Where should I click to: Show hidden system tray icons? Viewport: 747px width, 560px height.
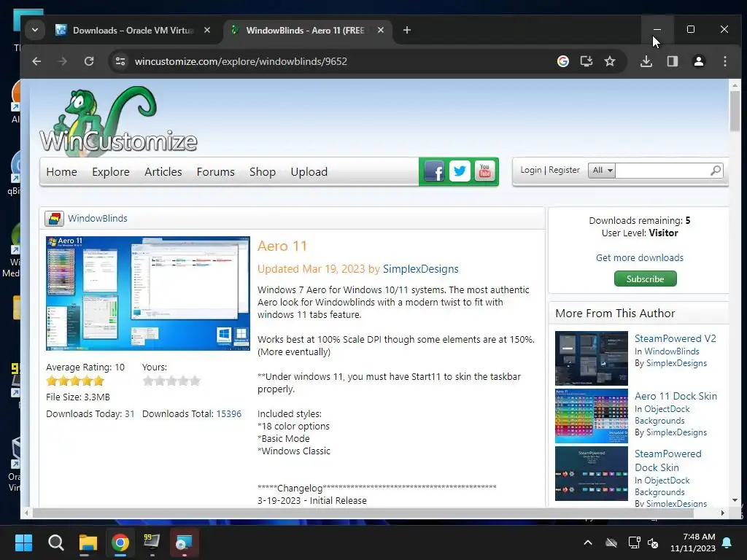click(x=588, y=542)
